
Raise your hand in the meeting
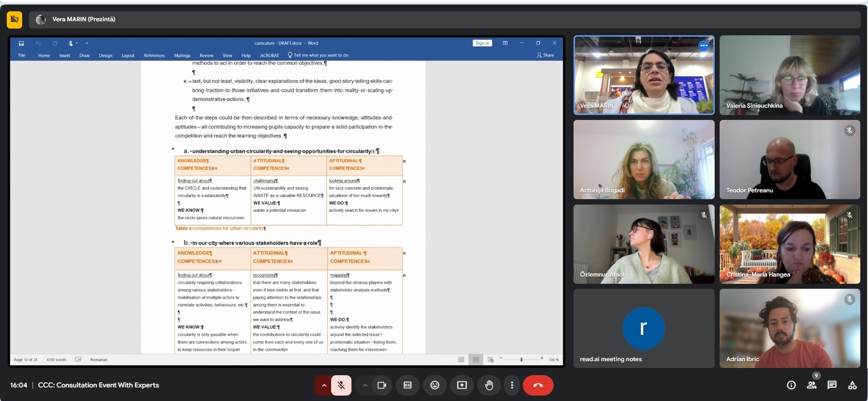click(x=489, y=385)
